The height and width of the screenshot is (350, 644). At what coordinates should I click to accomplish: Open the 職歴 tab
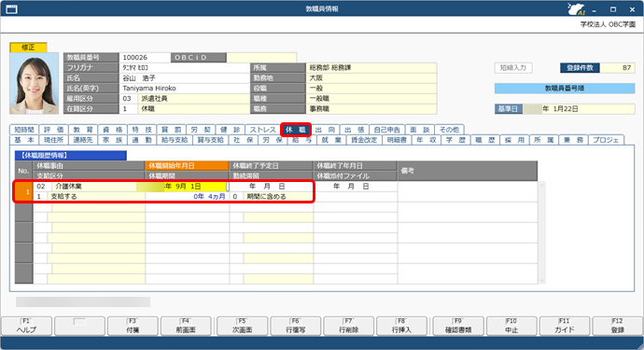[485, 140]
